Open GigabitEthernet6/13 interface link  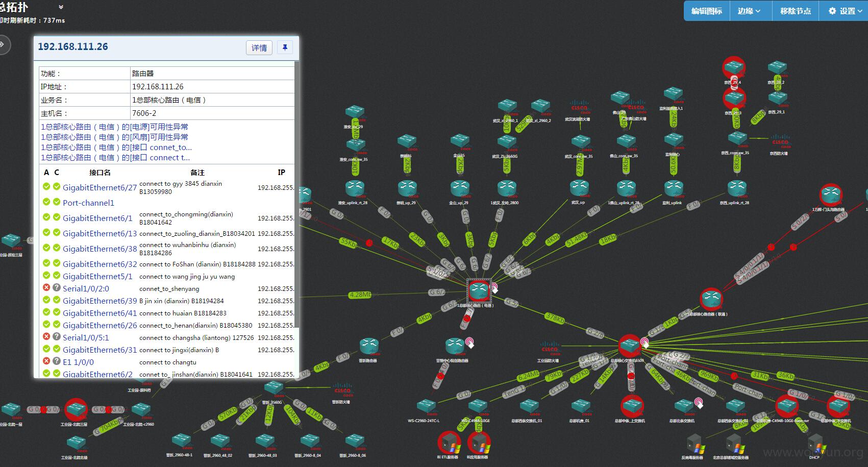coord(100,233)
